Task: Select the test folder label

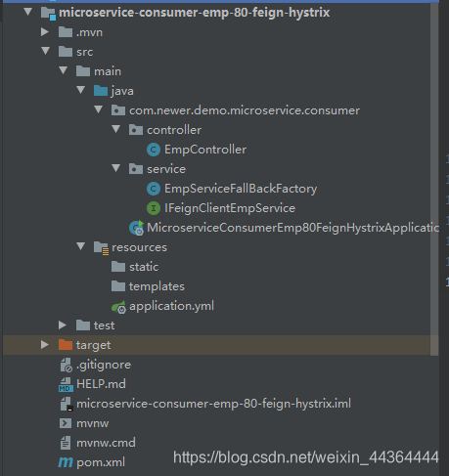Action: (x=105, y=325)
